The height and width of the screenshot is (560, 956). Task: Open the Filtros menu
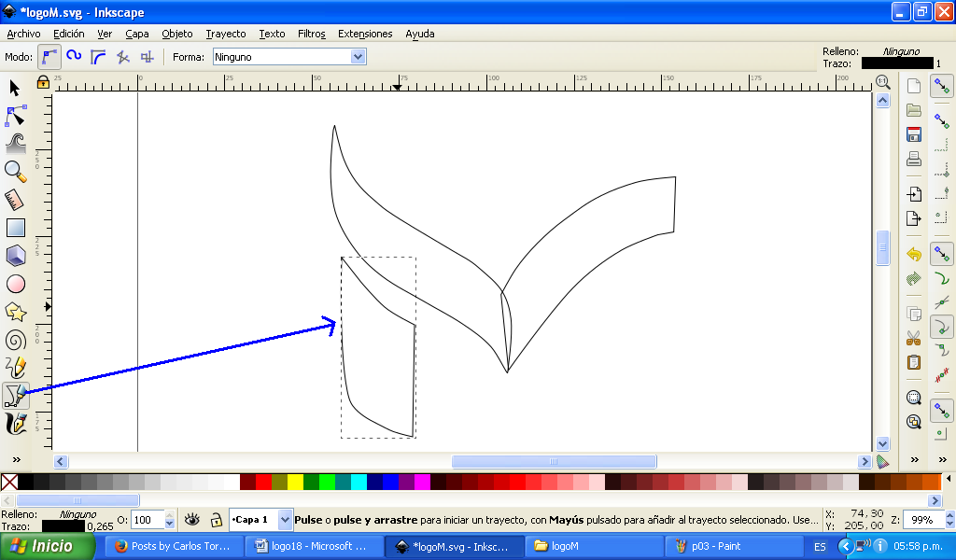click(312, 34)
